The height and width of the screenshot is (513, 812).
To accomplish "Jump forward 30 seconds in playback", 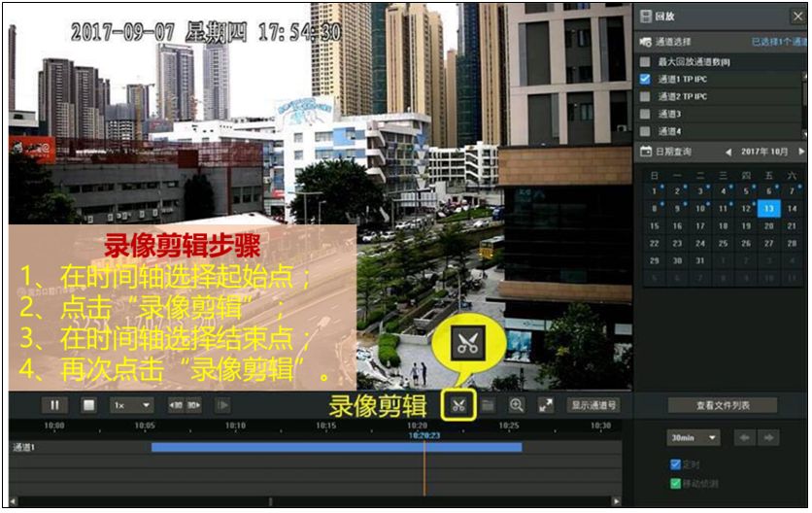I will 193,405.
